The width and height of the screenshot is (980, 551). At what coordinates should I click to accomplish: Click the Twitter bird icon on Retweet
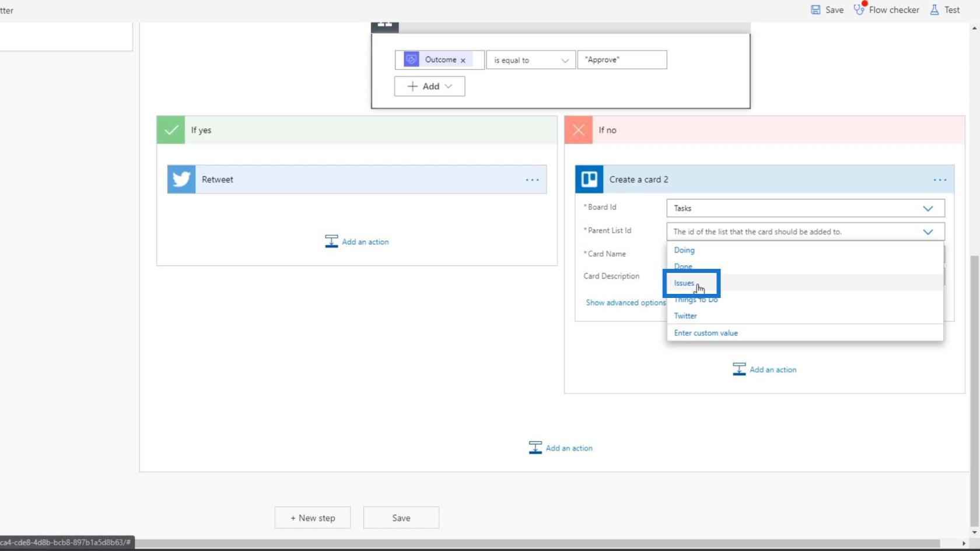(181, 180)
